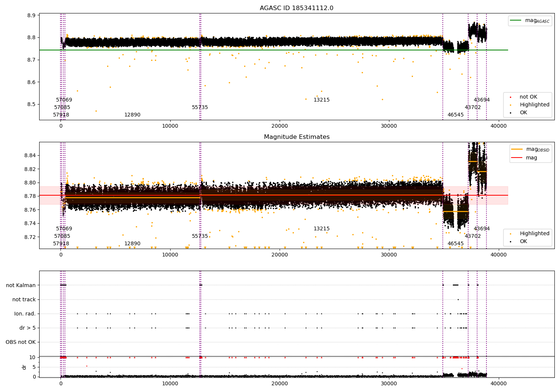Click the 8.82 y-axis tick label
The width and height of the screenshot is (560, 392).
pyautogui.click(x=30, y=169)
